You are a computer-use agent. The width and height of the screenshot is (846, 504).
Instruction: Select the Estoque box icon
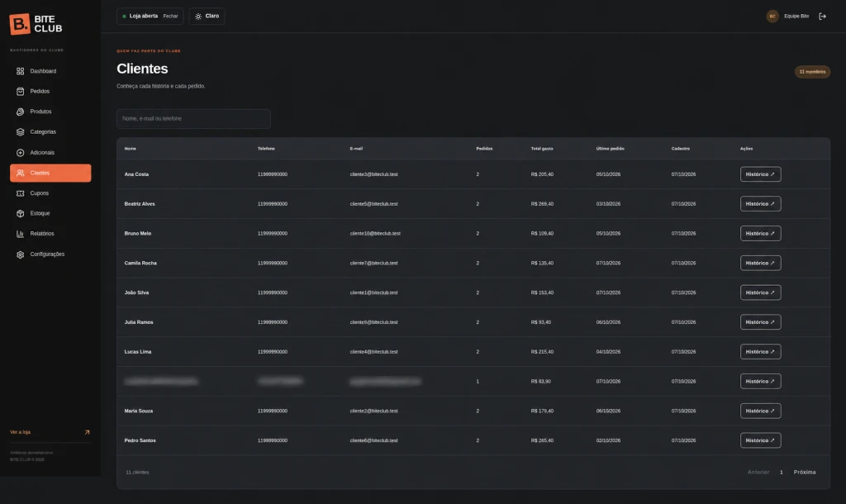click(20, 214)
